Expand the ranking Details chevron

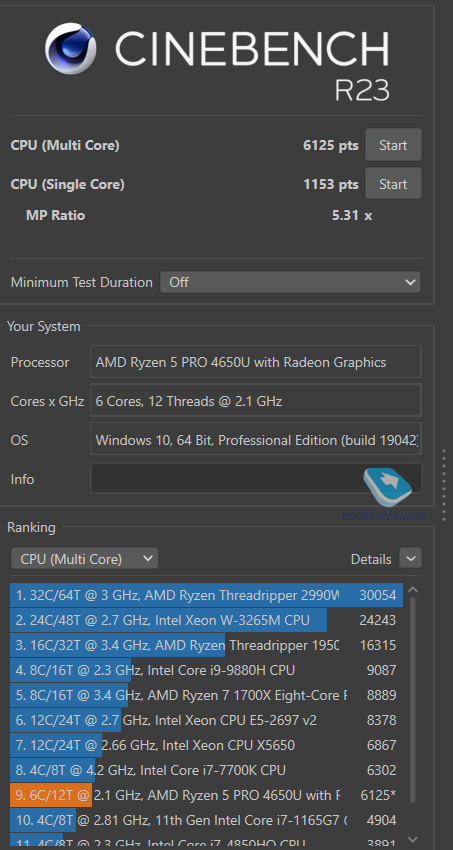click(410, 558)
